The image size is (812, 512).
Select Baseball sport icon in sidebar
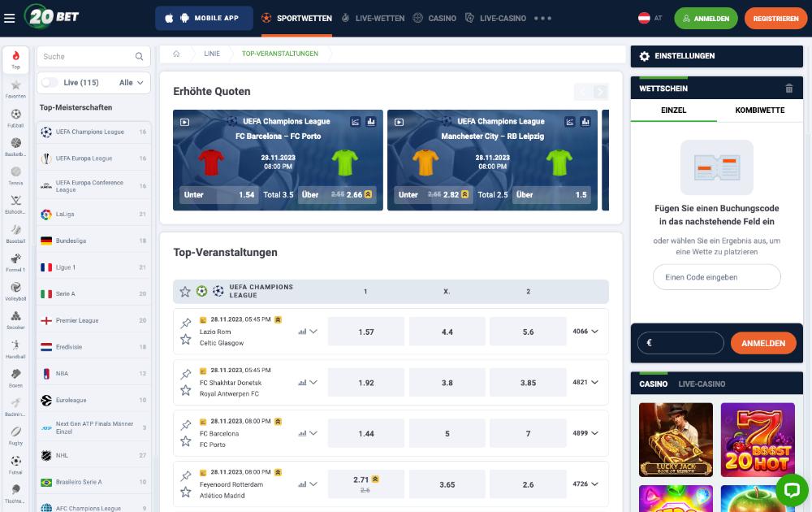[x=15, y=233]
